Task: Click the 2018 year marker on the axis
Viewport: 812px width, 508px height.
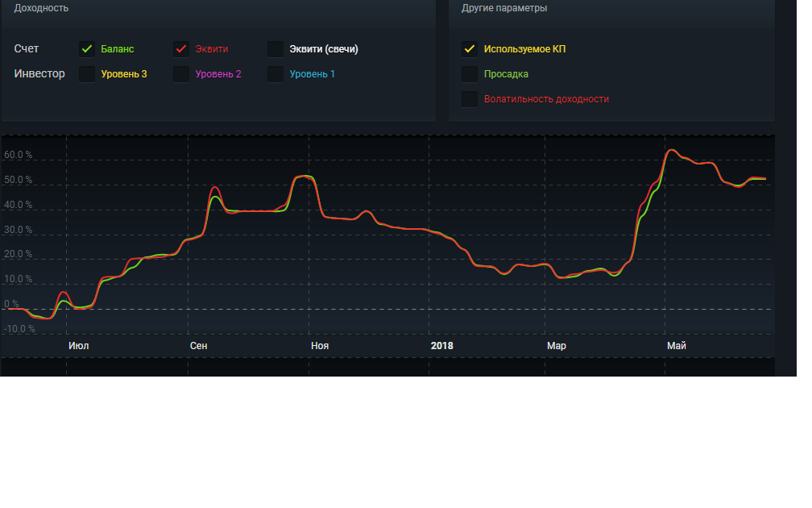Action: point(441,346)
